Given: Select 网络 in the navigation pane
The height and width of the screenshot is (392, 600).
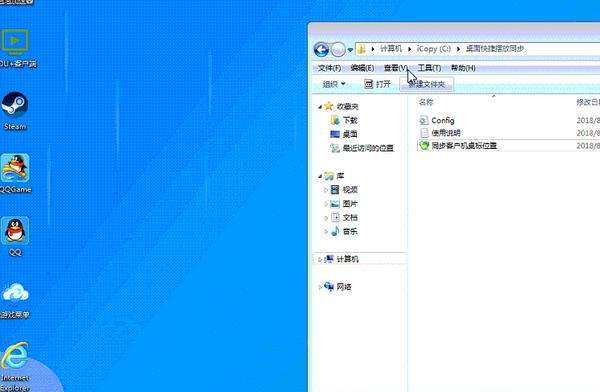Looking at the screenshot, I should [344, 286].
